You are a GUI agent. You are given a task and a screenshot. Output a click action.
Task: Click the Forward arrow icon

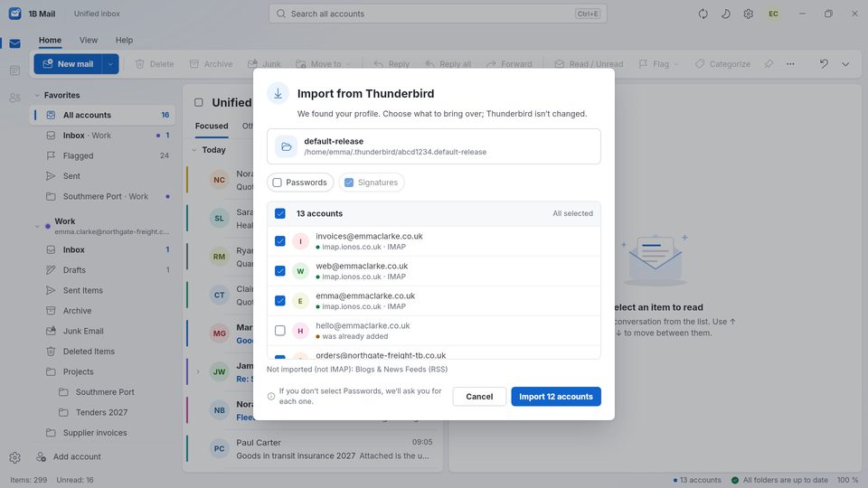491,64
